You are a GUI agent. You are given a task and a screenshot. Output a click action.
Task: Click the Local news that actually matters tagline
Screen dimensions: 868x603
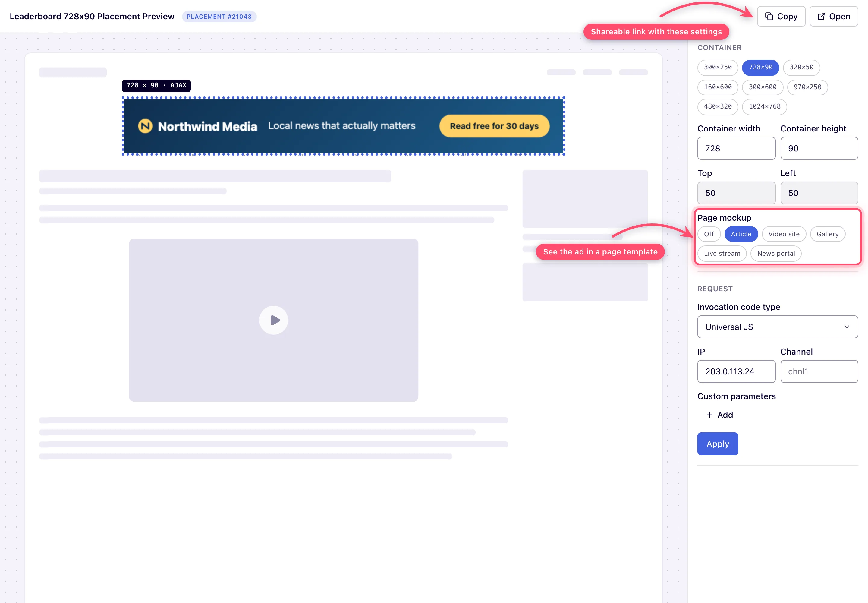click(x=342, y=125)
